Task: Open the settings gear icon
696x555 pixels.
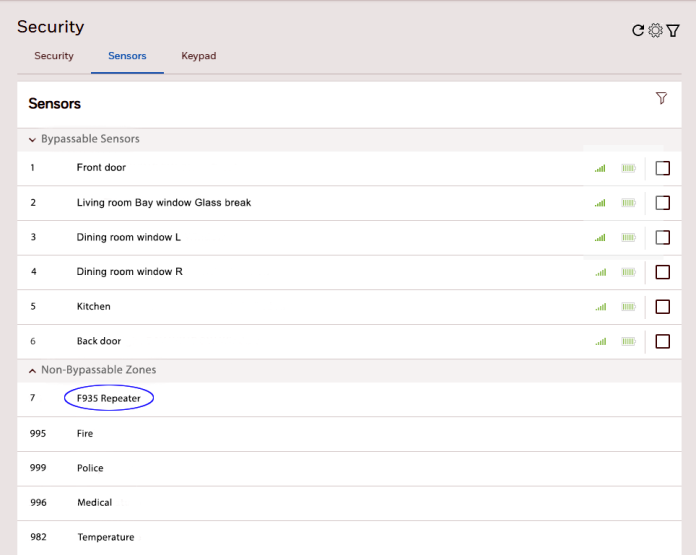Action: (x=655, y=31)
